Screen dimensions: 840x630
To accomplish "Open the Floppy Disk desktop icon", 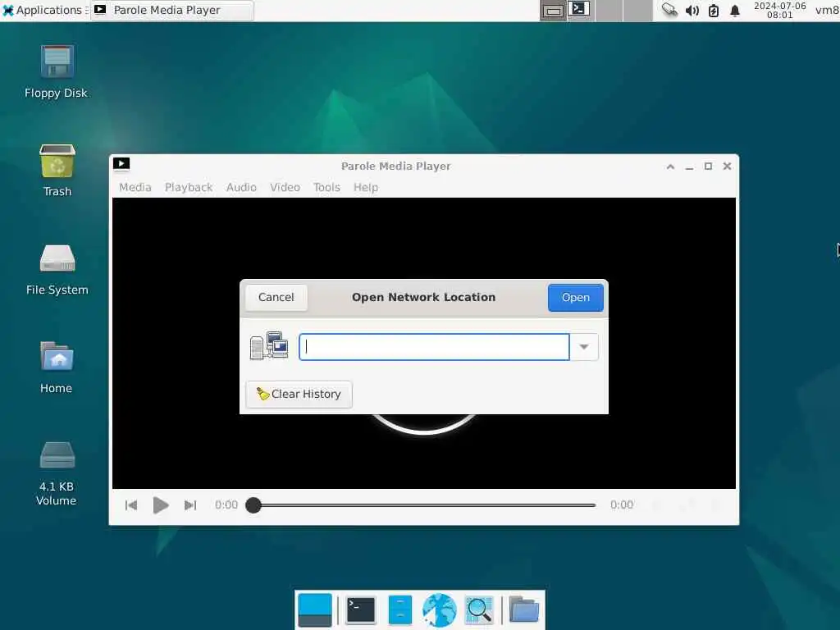I will 57,71.
